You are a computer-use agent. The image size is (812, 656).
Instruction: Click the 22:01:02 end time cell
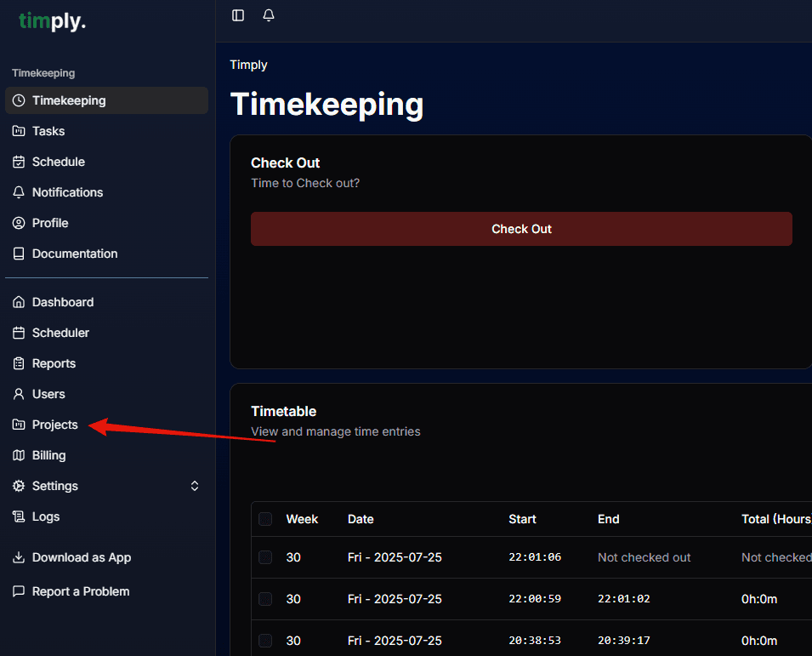[624, 599]
